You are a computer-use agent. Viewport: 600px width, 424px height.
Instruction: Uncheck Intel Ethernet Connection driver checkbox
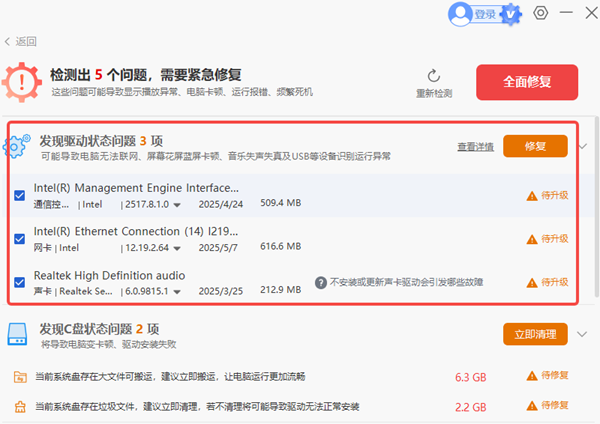[20, 239]
